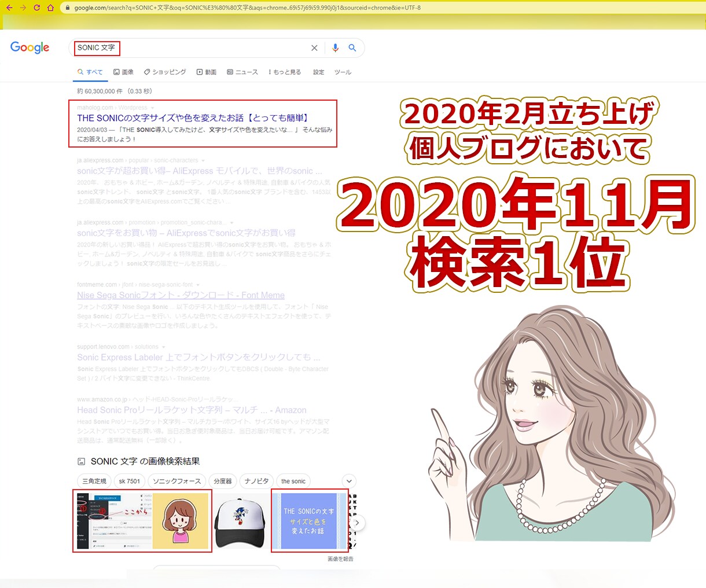Click the Google logo
706x588 pixels.
point(30,47)
